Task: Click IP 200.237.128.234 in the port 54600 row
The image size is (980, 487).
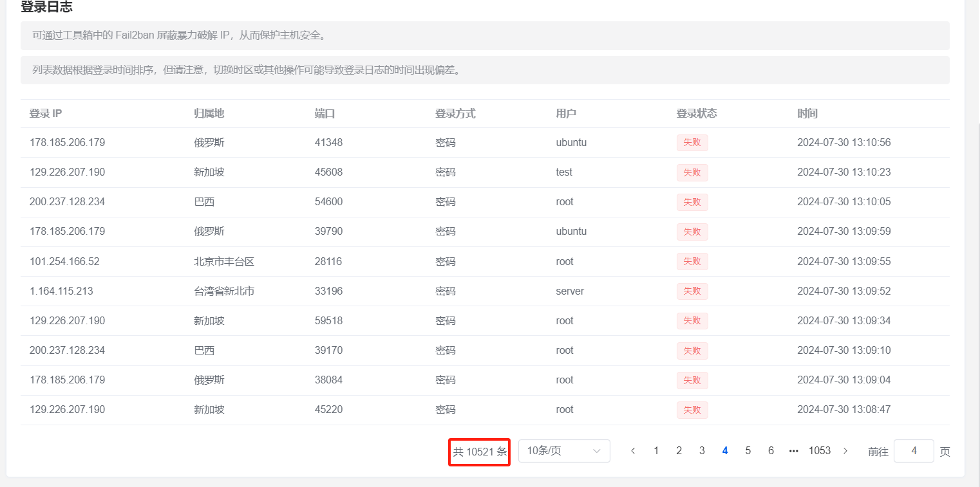Action: tap(67, 202)
